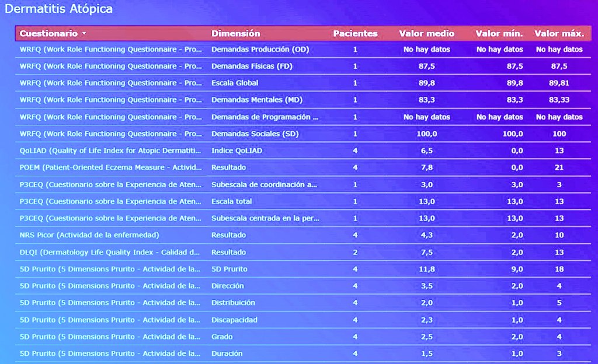Sort by the Valor máx. column header
Screen dimensions: 598x364
559,33
